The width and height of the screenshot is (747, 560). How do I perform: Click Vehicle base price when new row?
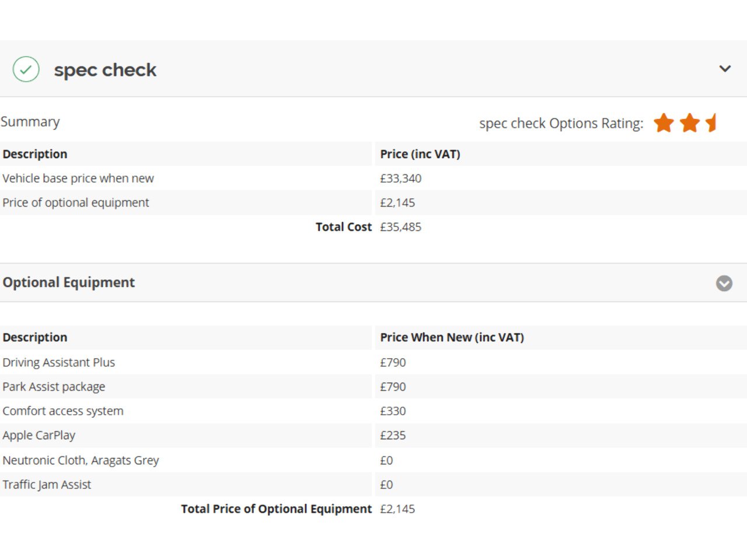[x=78, y=178]
